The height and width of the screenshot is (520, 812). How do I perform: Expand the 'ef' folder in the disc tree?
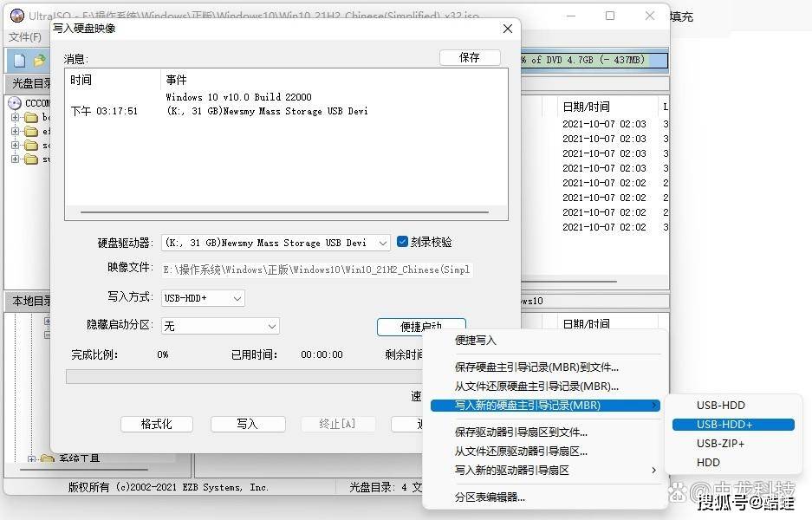click(15, 131)
